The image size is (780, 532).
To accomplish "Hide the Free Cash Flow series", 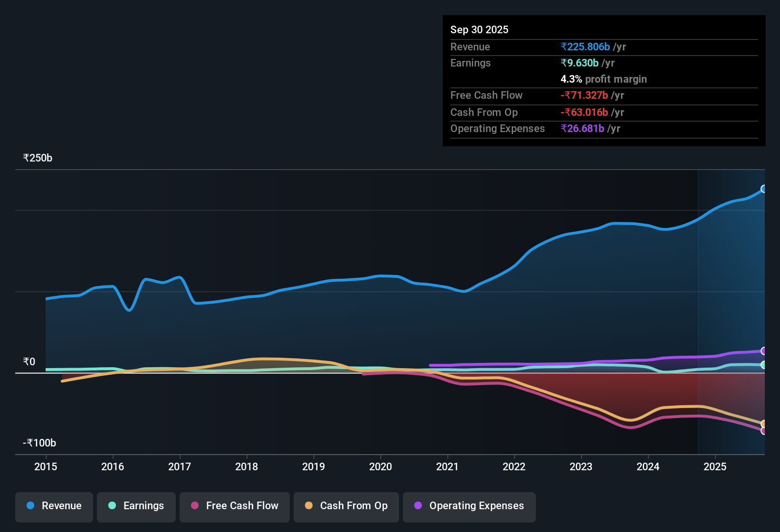I will point(234,506).
